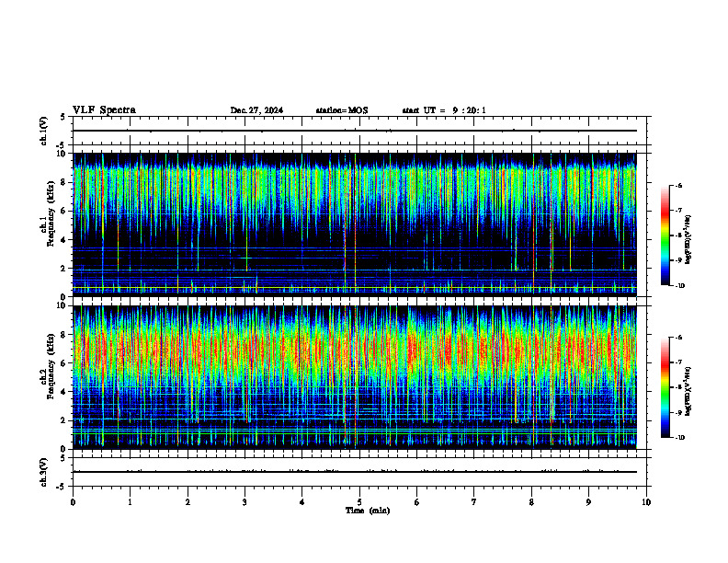Image resolution: width=728 pixels, height=563 pixels.
Task: Click the ch.1 PSD color scale bar
Action: tap(665, 236)
